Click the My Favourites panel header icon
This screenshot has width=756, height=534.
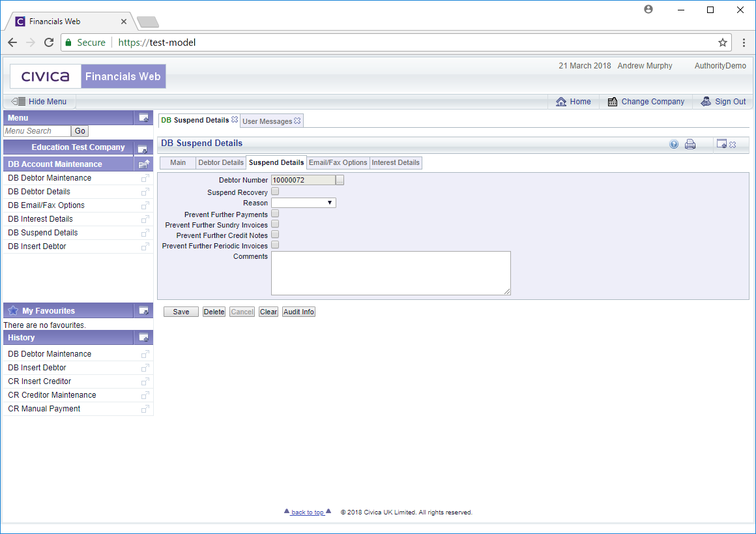(x=143, y=311)
